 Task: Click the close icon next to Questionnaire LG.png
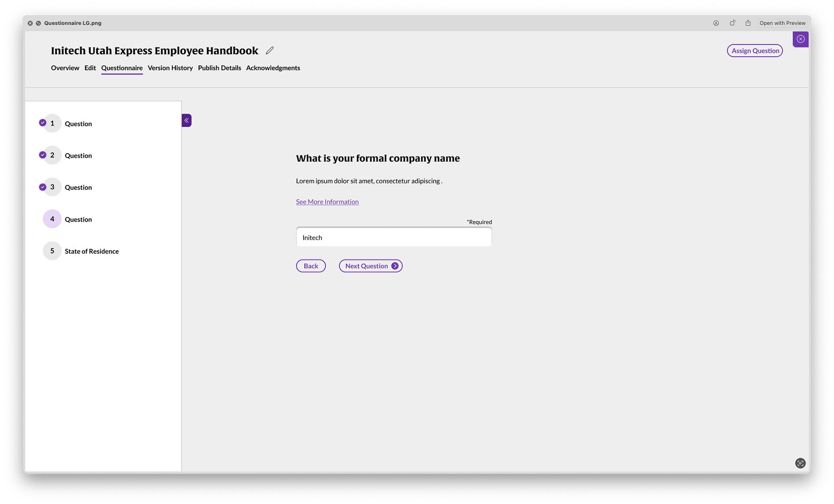click(x=30, y=23)
